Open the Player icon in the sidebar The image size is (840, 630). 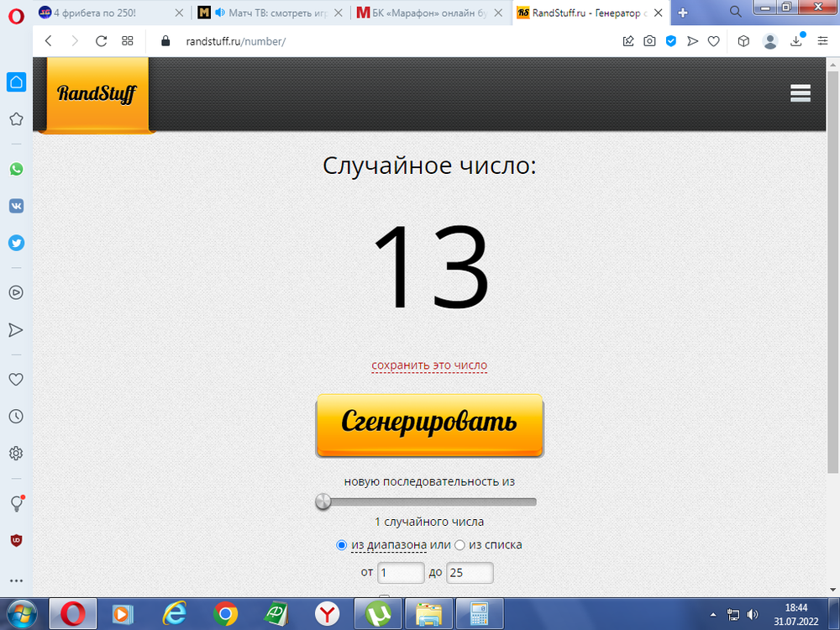(x=16, y=292)
